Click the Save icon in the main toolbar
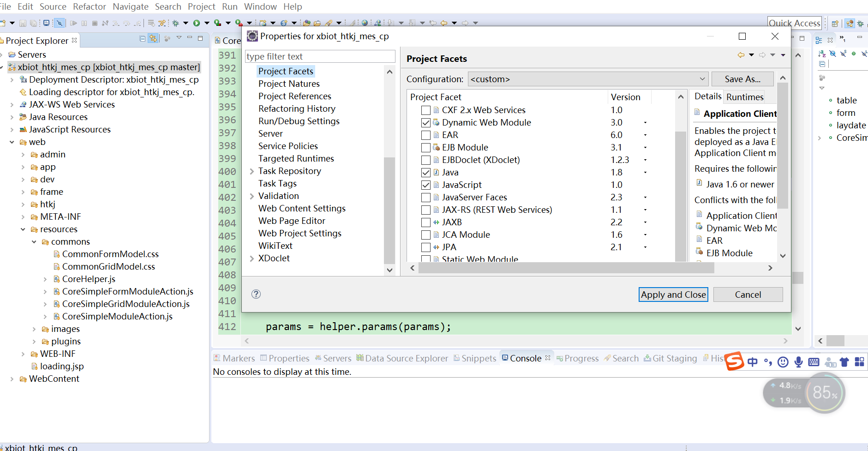This screenshot has height=451, width=868. [23, 23]
